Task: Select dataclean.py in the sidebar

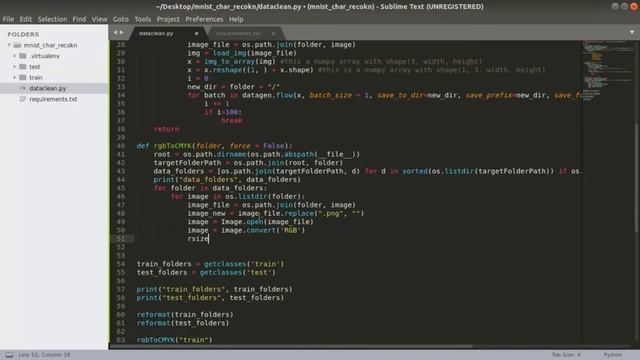Action: pos(54,88)
